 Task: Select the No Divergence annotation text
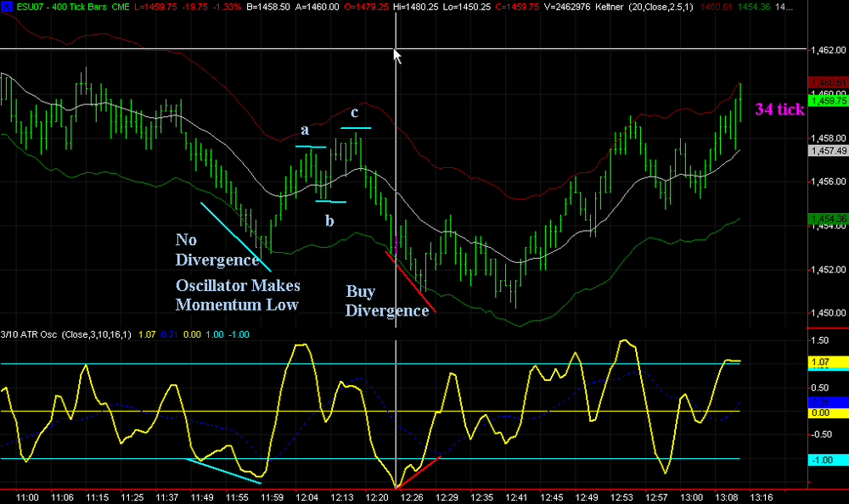click(216, 249)
